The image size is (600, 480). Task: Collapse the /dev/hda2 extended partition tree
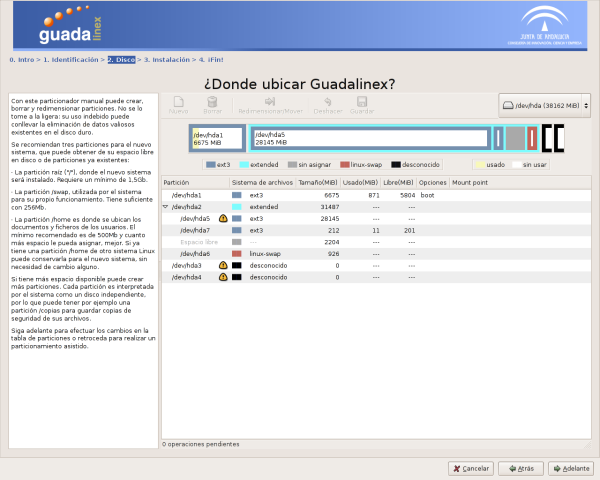coord(166,207)
